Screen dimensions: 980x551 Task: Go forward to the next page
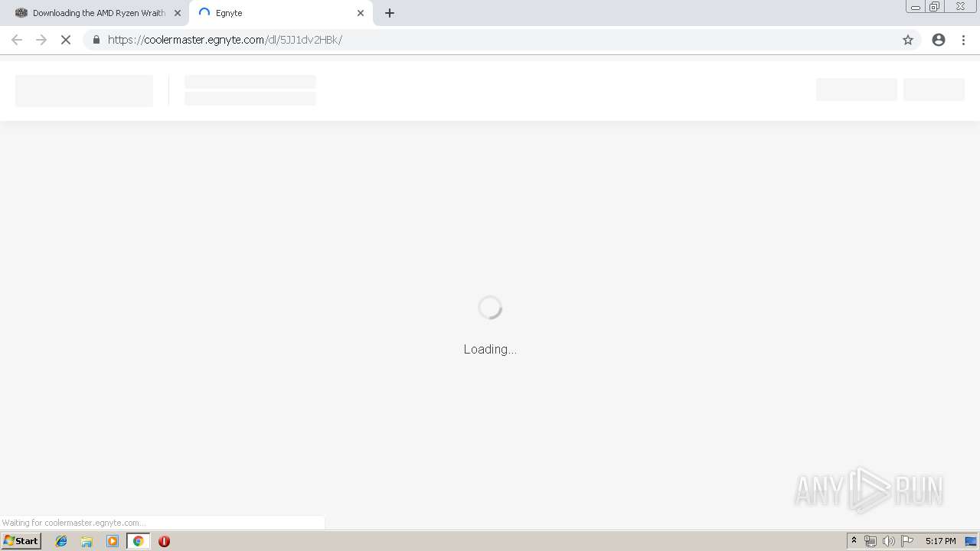point(41,40)
